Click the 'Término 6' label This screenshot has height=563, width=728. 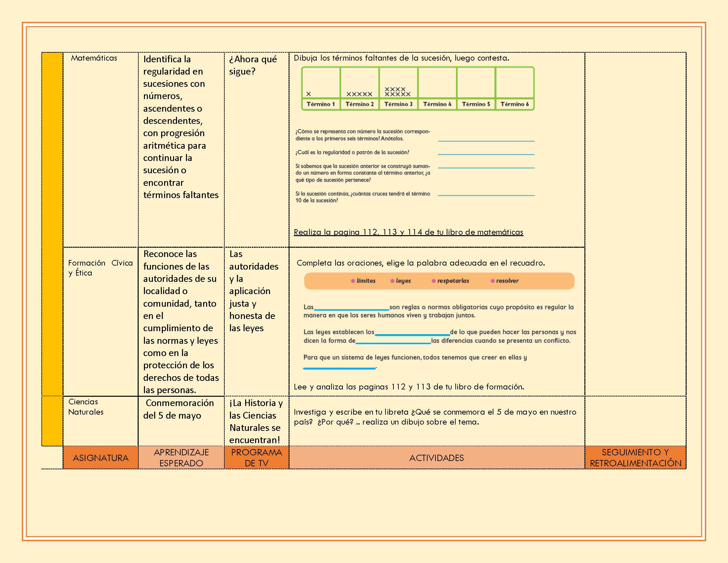[x=515, y=104]
